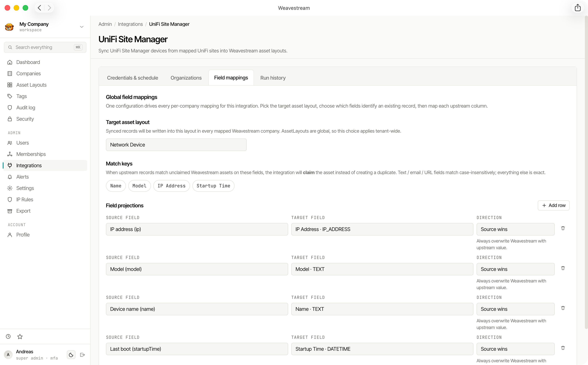Open the IP address (ip) source field dropdown

[197, 229]
